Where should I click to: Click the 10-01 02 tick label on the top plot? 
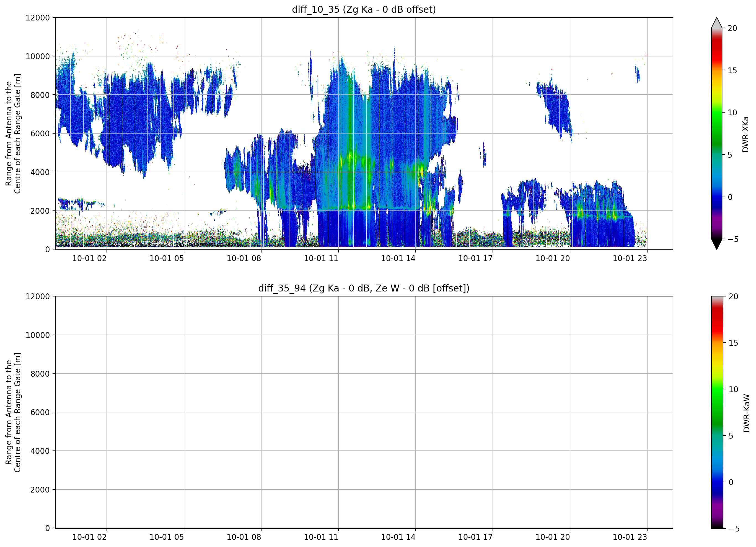89,258
